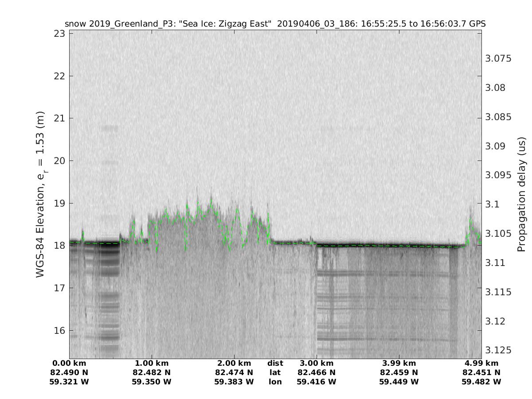
Task: Click the 82.490 N latitude label
Action: (x=69, y=372)
